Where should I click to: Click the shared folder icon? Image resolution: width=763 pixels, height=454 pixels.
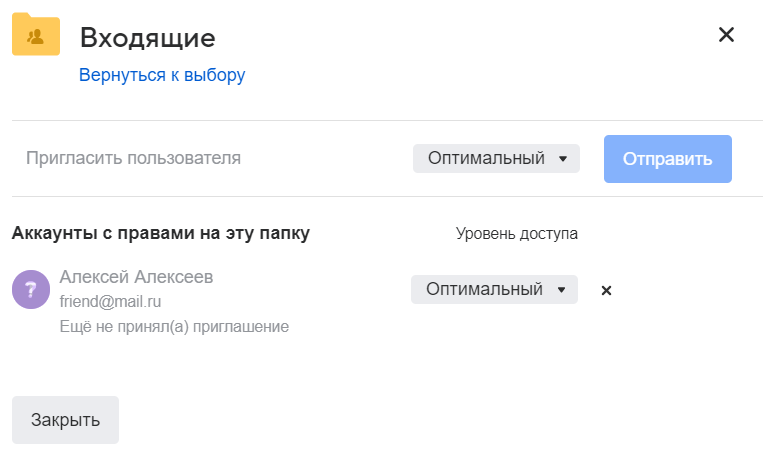click(x=36, y=36)
